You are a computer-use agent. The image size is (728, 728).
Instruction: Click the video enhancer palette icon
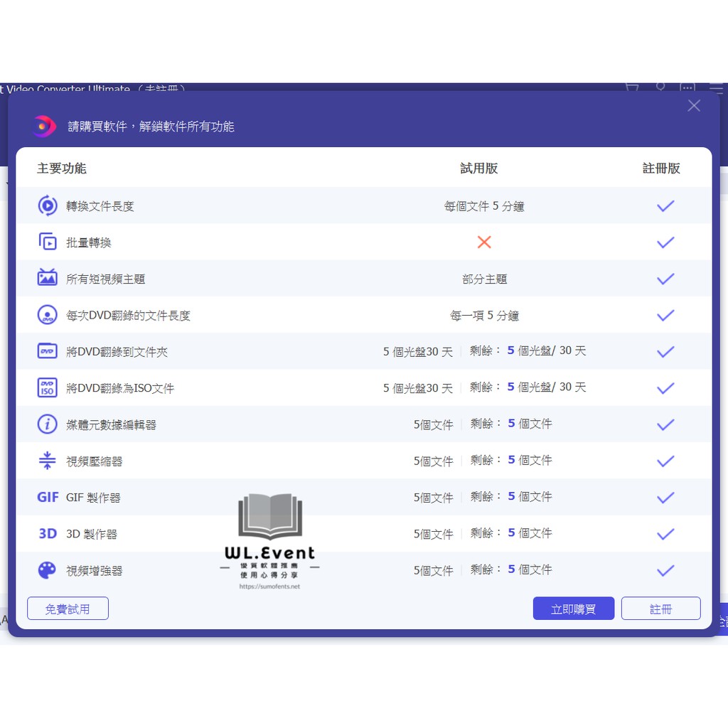(48, 570)
